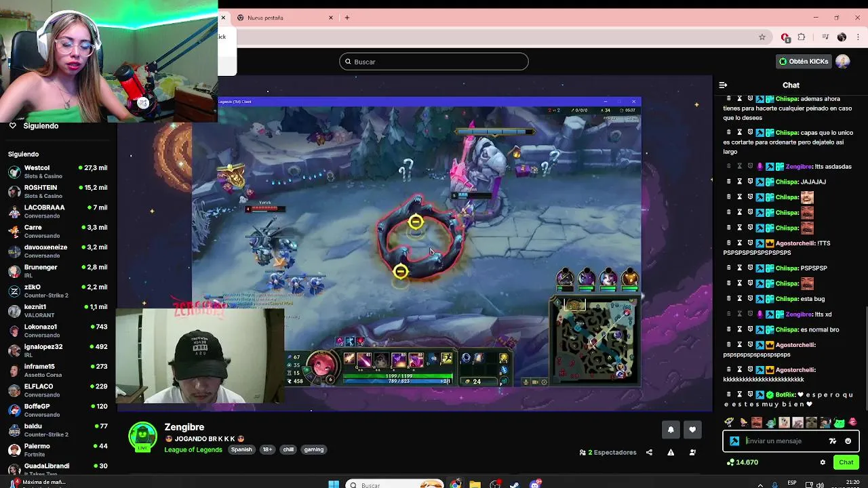Click the Windows taskbar Buscar search box
This screenshot has width=868, height=488.
395,484
